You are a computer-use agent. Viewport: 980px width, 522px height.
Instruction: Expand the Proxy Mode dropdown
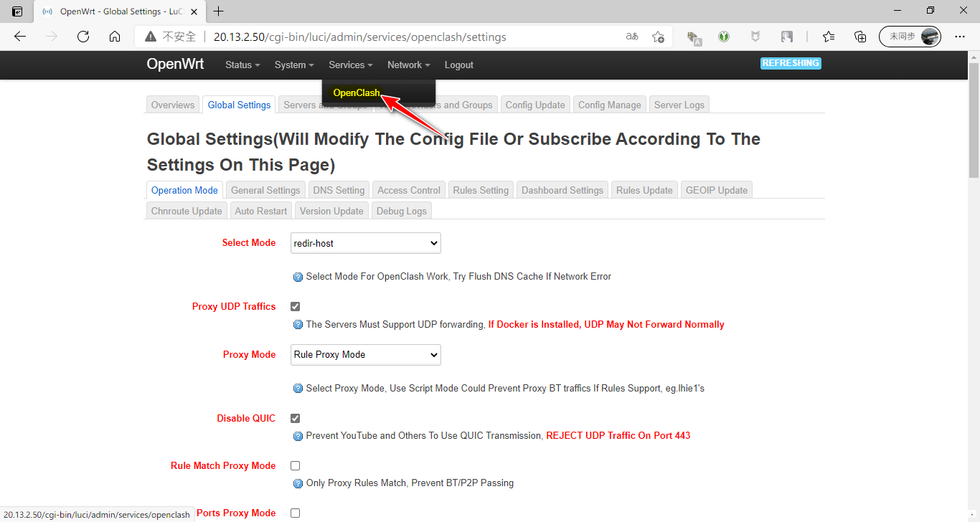(x=365, y=355)
